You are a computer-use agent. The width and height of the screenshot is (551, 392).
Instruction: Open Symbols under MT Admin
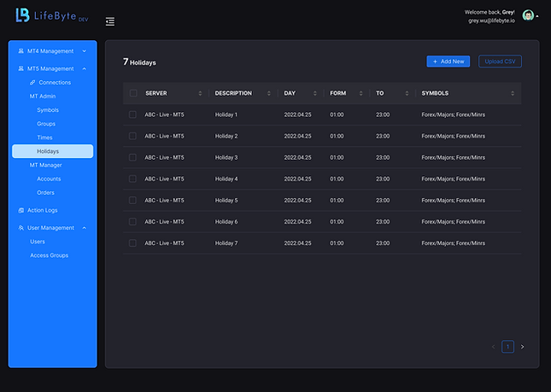tap(48, 110)
